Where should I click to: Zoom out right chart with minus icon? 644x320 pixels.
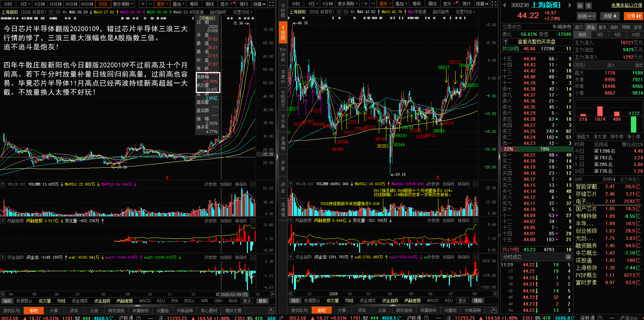[373, 4]
